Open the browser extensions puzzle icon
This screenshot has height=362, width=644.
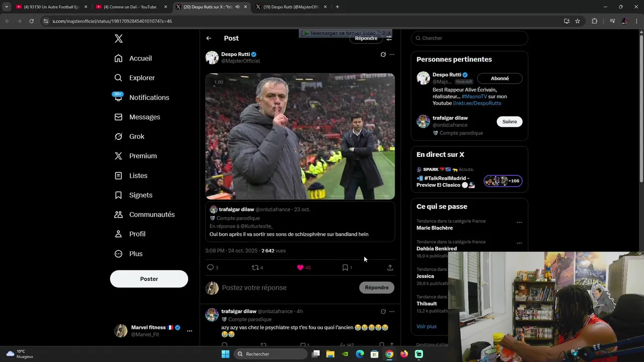(x=595, y=21)
